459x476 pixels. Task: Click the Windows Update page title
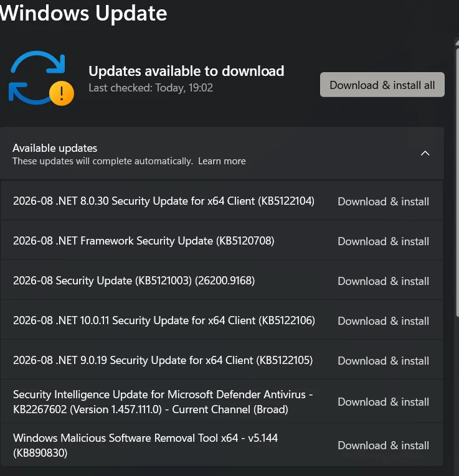click(83, 13)
